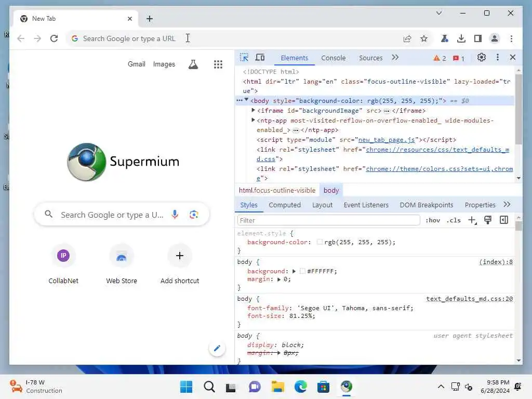Search by image with Lens icon
The height and width of the screenshot is (399, 532).
pos(194,215)
